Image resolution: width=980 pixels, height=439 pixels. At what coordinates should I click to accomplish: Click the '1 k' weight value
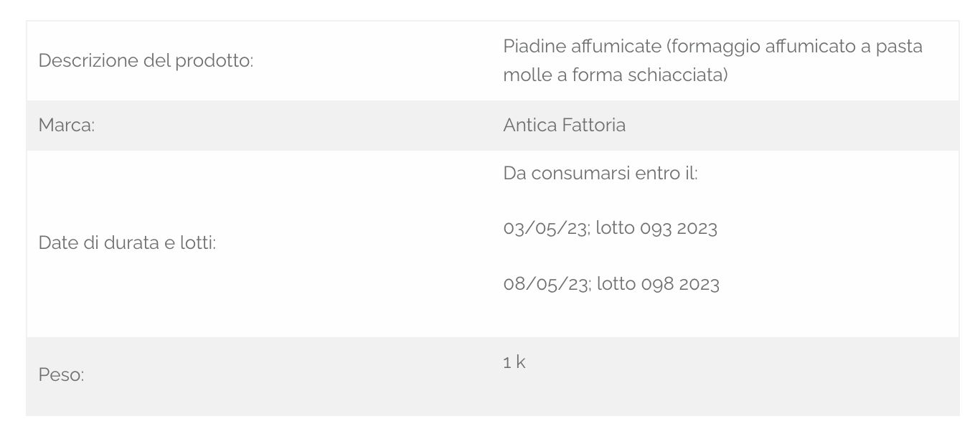(x=514, y=363)
